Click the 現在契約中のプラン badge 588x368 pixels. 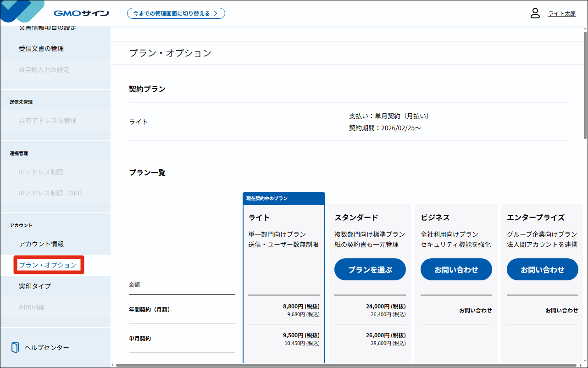coord(267,199)
